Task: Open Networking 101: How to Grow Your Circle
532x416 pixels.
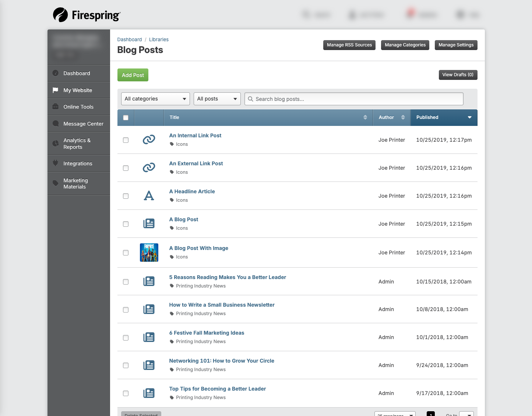Action: pos(222,361)
